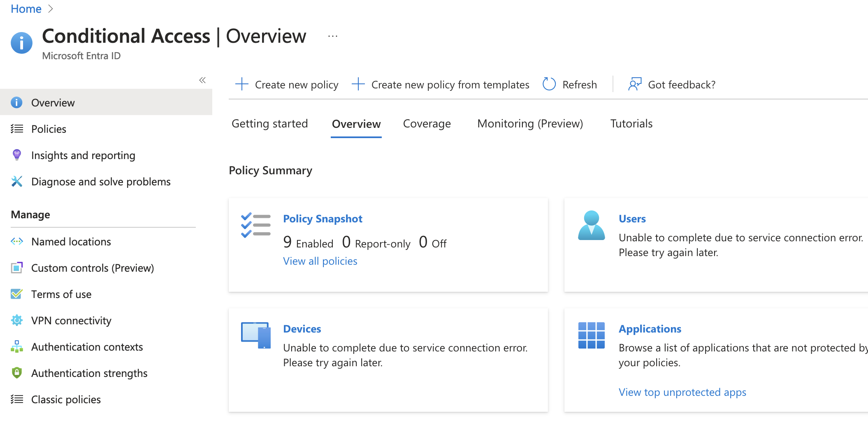The width and height of the screenshot is (868, 425).
Task: Click the Custom controls (Preview) icon
Action: coord(16,268)
